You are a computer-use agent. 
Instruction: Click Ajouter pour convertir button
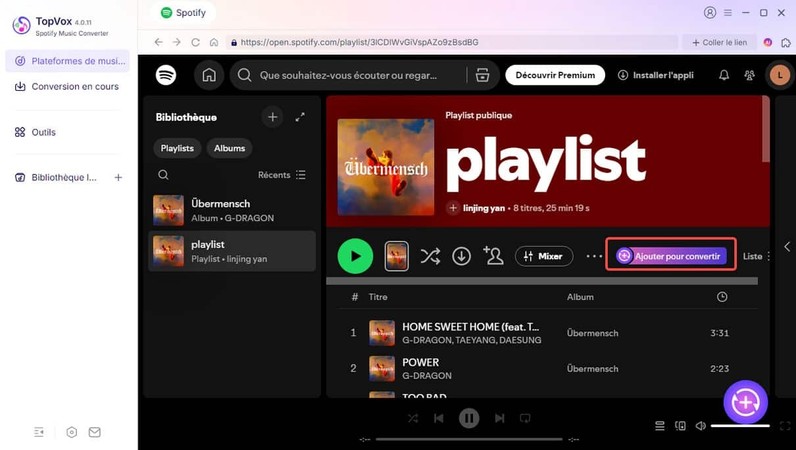pyautogui.click(x=671, y=256)
